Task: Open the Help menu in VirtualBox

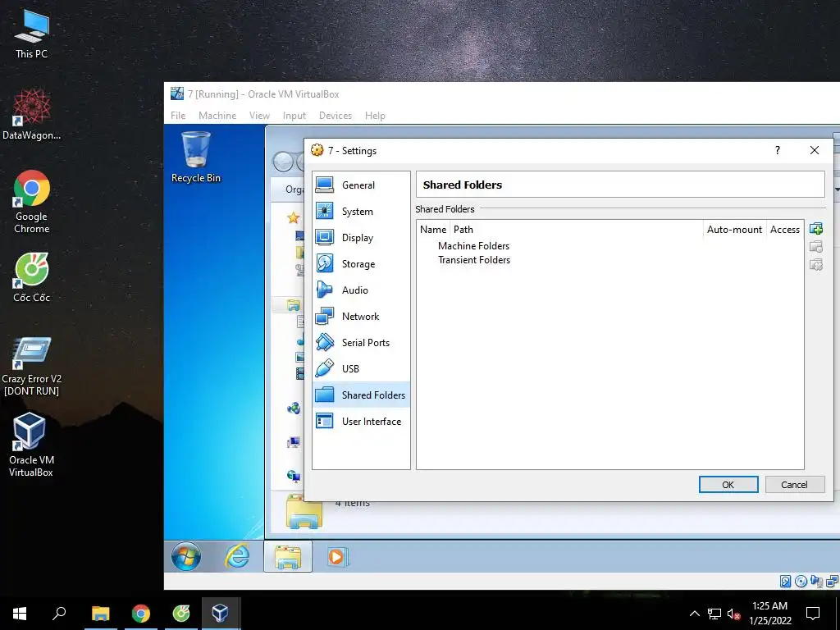Action: click(x=375, y=115)
